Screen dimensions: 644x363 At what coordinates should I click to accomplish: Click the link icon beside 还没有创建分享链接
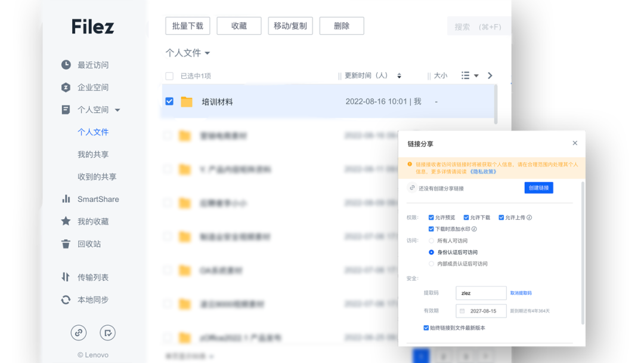pyautogui.click(x=413, y=188)
